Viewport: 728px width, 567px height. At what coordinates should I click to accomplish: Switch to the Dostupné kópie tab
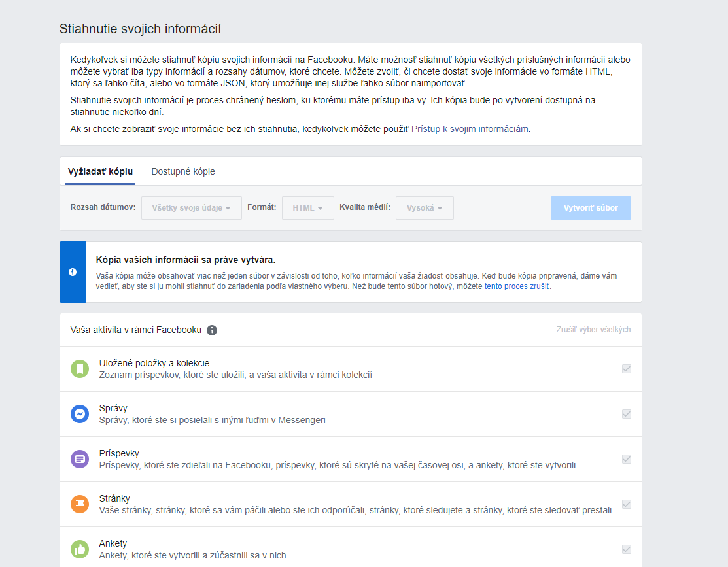click(183, 171)
